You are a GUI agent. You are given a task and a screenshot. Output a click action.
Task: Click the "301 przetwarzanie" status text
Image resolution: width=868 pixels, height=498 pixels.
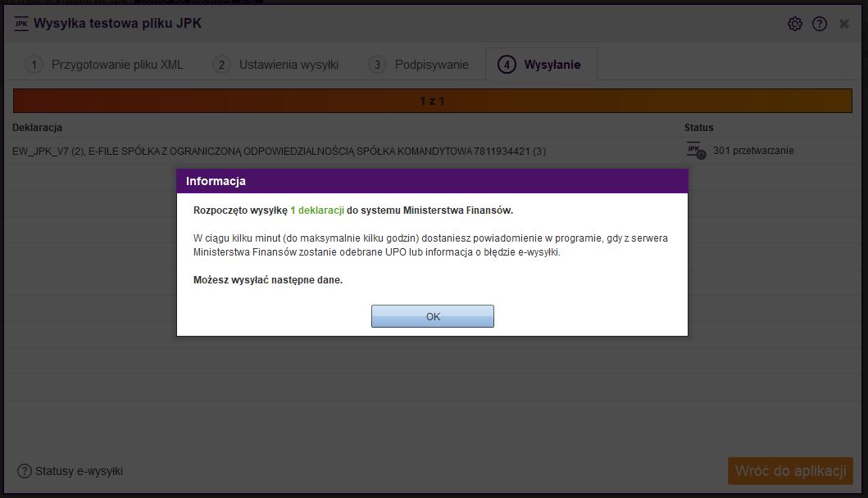point(753,151)
